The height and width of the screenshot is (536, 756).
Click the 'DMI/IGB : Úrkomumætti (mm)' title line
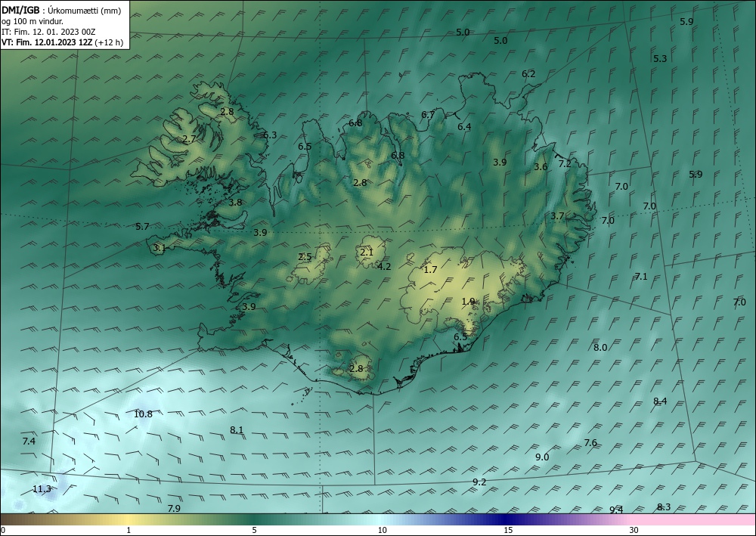pos(61,11)
